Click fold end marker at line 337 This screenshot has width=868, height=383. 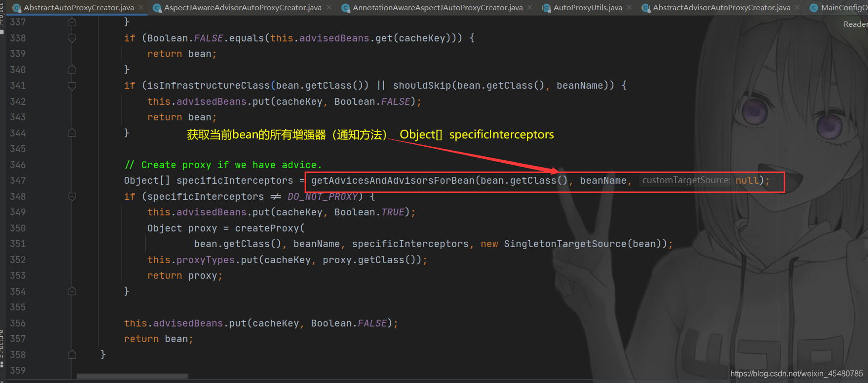tap(72, 22)
